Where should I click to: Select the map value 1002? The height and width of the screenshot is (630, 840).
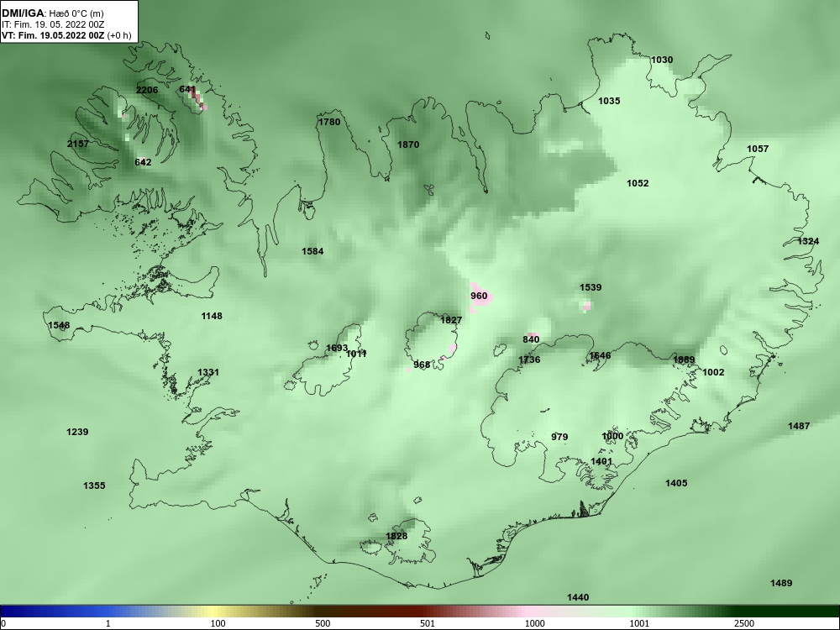pyautogui.click(x=713, y=372)
